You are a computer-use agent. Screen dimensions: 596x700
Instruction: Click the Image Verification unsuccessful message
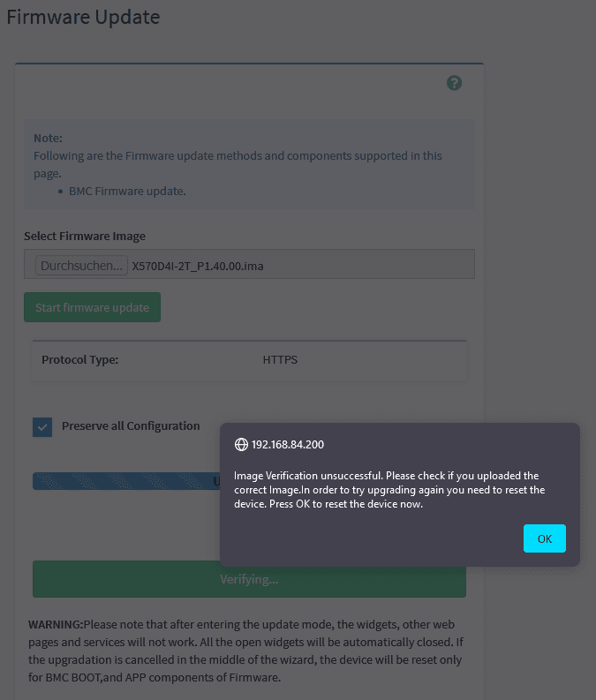coord(389,490)
